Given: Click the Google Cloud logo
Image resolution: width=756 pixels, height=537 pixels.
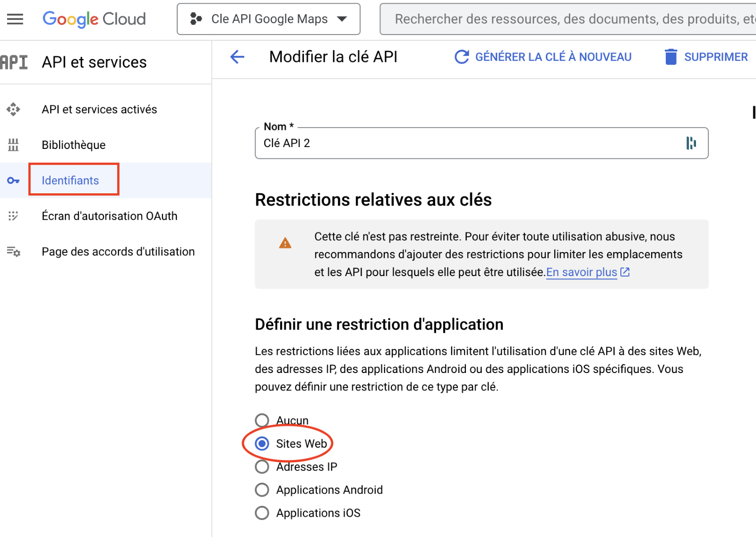Looking at the screenshot, I should (x=94, y=19).
